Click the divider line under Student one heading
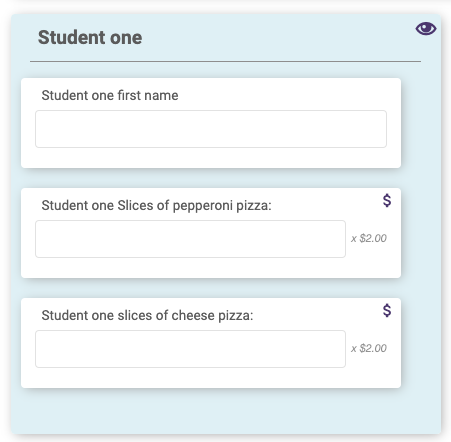This screenshot has height=442, width=451. pos(225,61)
